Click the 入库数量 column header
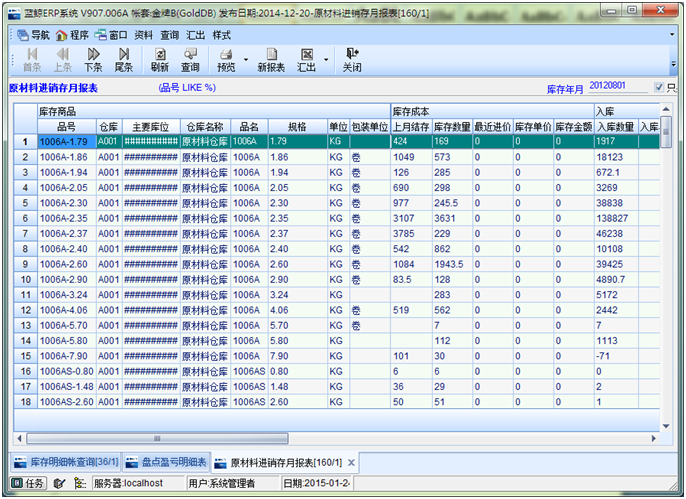Viewport: 686px width, 499px height. tap(616, 127)
